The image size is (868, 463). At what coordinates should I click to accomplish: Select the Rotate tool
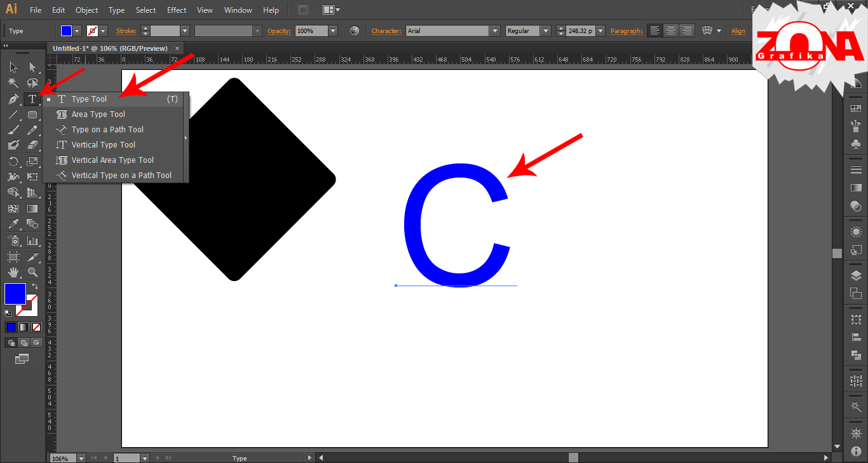13,162
